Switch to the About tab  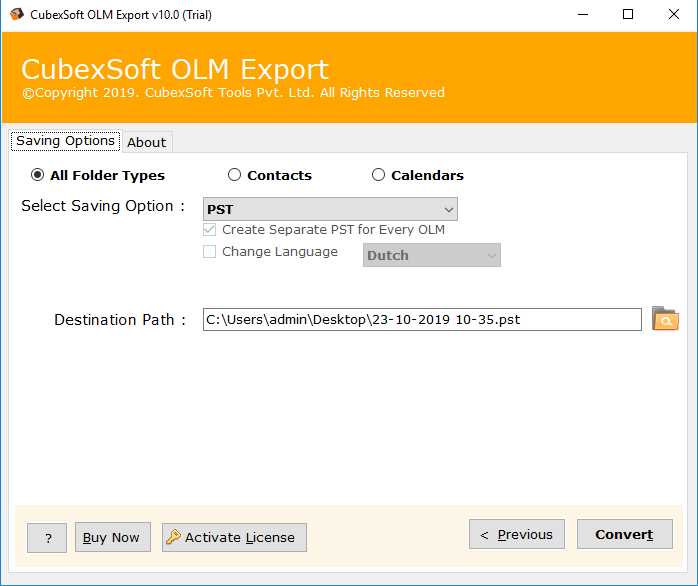point(146,142)
